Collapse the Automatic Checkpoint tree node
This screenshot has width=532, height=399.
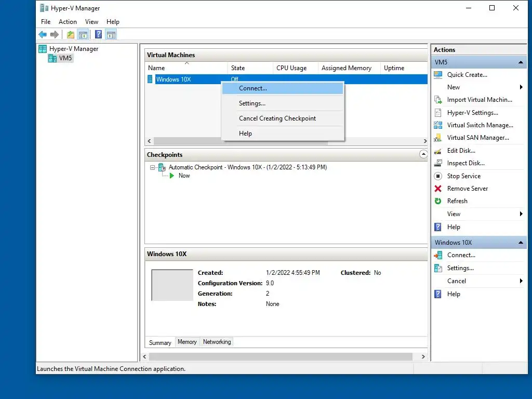tap(152, 168)
